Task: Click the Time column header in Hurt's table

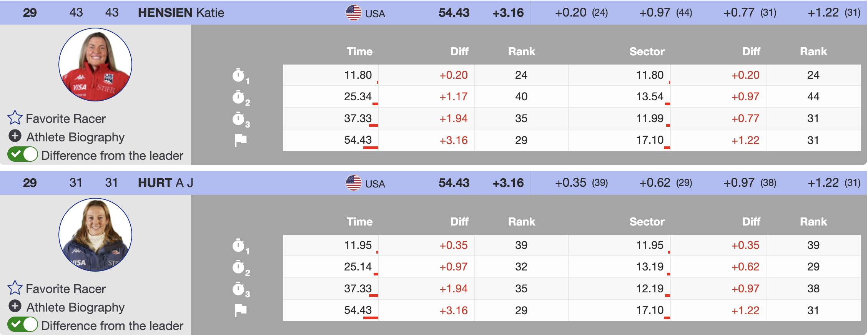Action: (359, 222)
